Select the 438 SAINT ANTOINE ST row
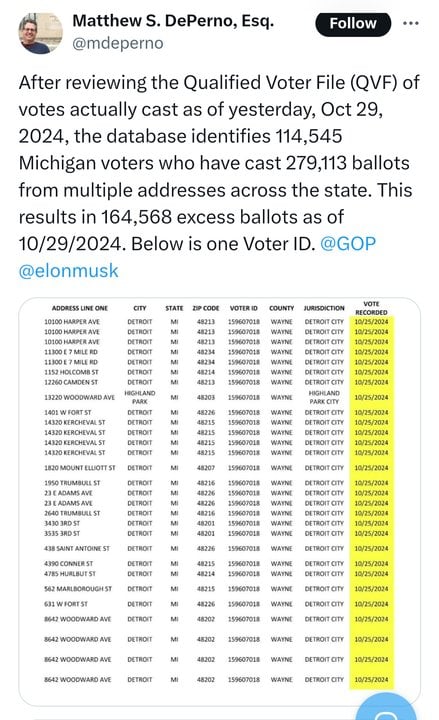The image size is (439, 720). [x=216, y=548]
